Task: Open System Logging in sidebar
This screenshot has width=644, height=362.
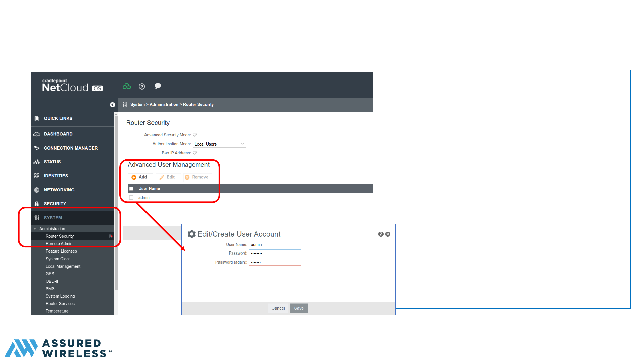Action: (x=60, y=296)
